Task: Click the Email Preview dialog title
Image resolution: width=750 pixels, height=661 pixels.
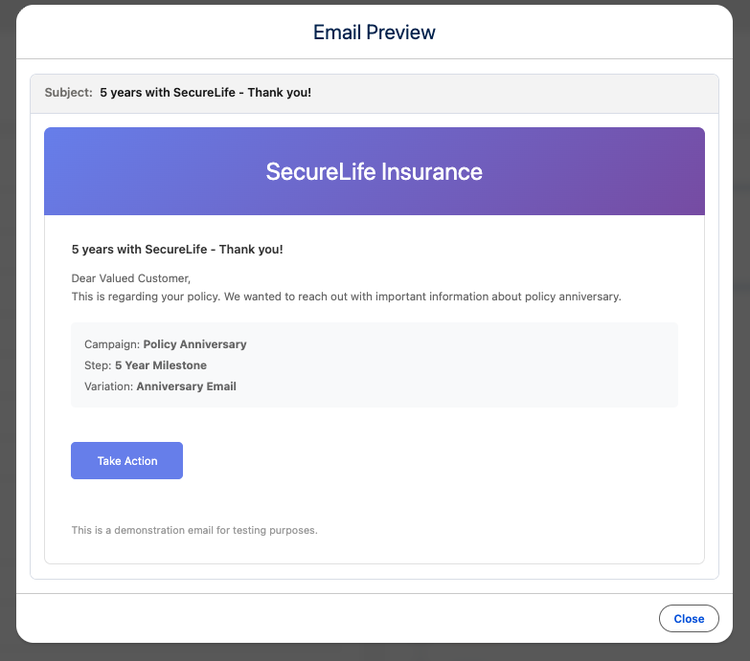Action: pos(374,32)
